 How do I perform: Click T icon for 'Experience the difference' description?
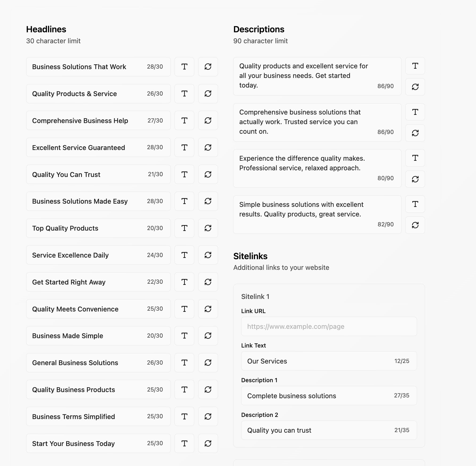pyautogui.click(x=415, y=158)
